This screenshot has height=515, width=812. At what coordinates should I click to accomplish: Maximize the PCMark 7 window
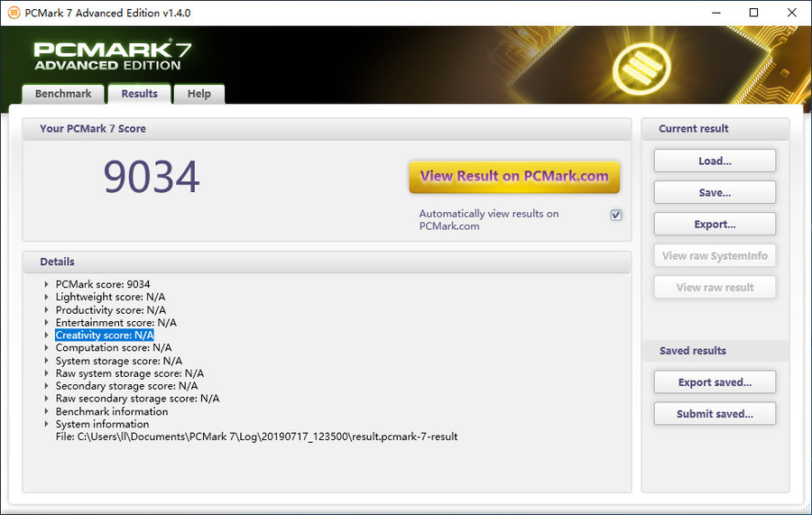754,13
